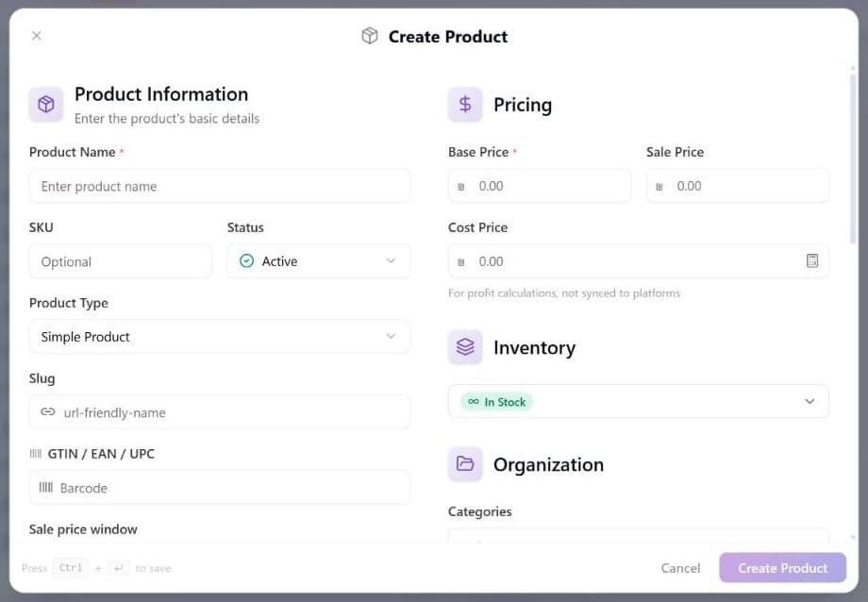Image resolution: width=868 pixels, height=602 pixels.
Task: Click the Enter key hint icon
Action: [119, 568]
